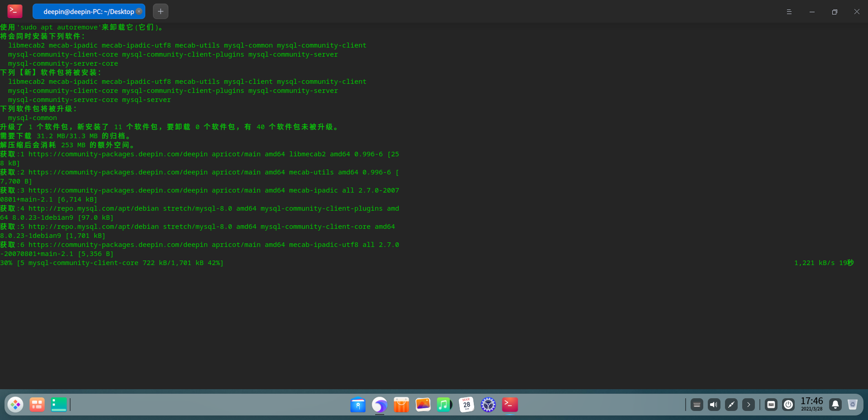868x420 pixels.
Task: Click the '解压缩后会消耗 253 MB' line
Action: 68,145
